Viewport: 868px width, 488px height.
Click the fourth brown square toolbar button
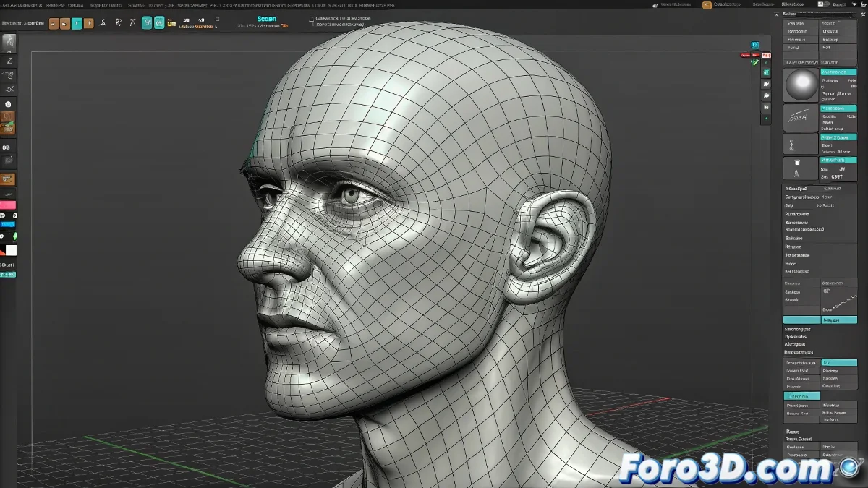pos(88,23)
